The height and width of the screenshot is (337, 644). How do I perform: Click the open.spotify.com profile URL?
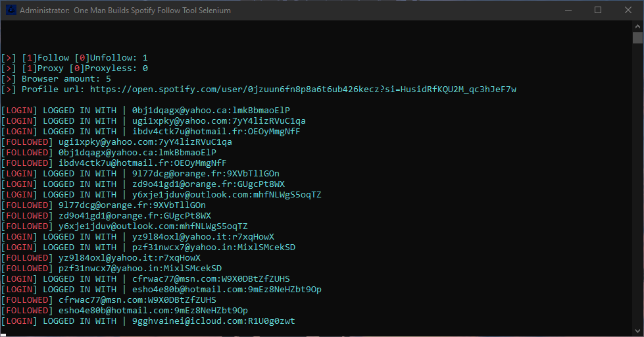pos(303,90)
